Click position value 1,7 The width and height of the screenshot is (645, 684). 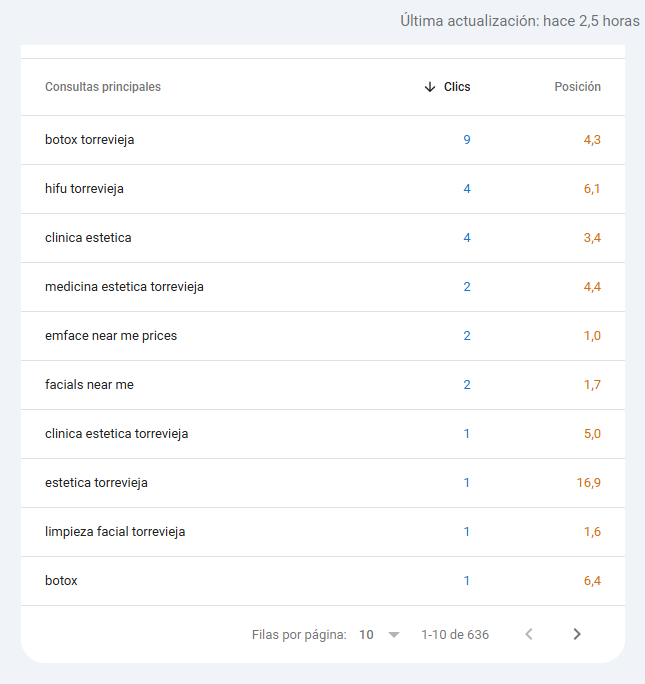(x=592, y=385)
